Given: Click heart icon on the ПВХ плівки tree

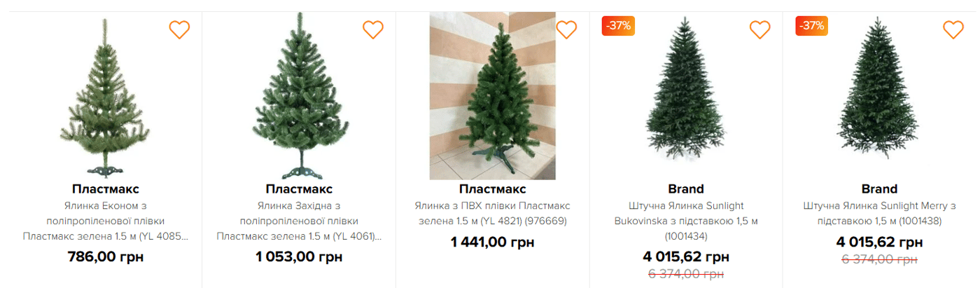Looking at the screenshot, I should tap(566, 29).
